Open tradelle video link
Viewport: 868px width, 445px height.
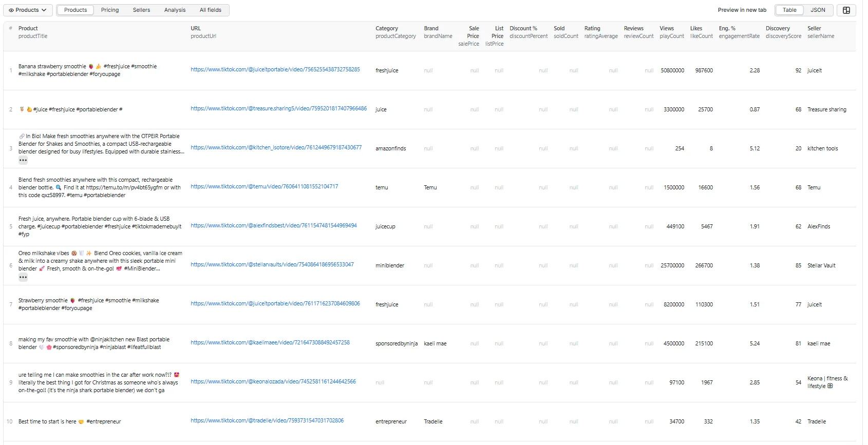point(267,420)
